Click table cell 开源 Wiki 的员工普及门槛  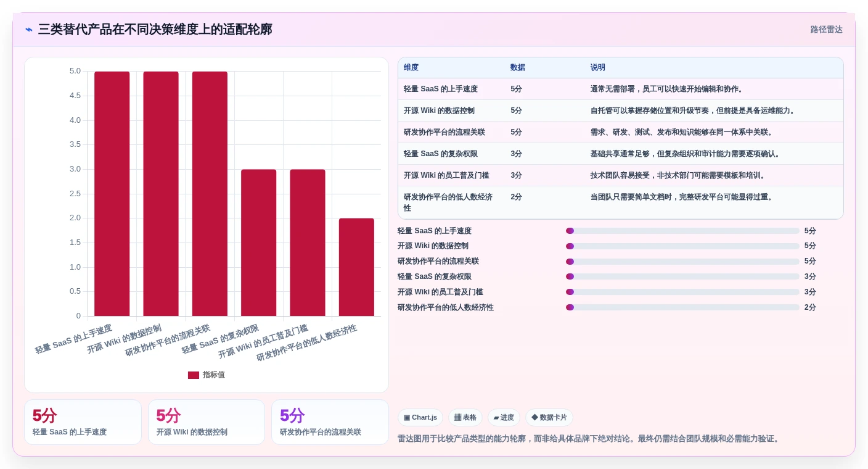(x=446, y=176)
